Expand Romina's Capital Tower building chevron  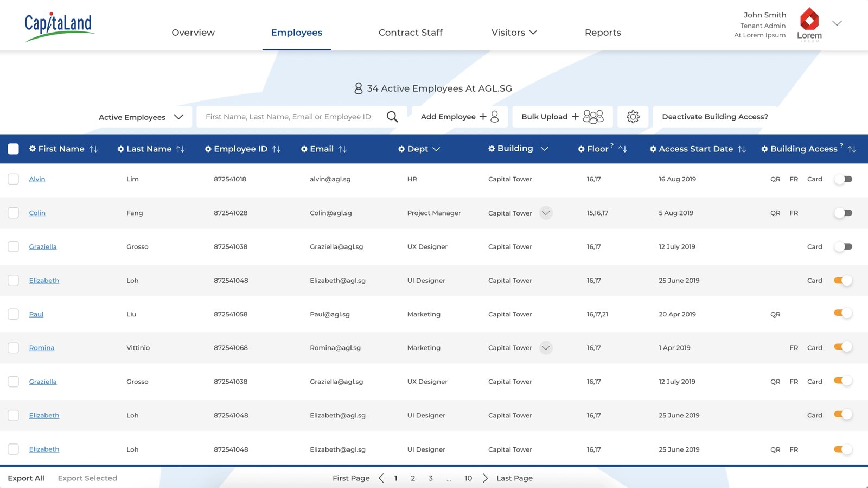[x=546, y=348]
